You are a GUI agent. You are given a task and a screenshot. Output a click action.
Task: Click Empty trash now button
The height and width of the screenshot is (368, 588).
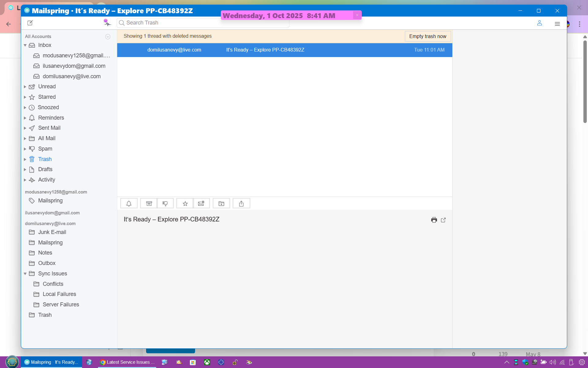point(428,36)
